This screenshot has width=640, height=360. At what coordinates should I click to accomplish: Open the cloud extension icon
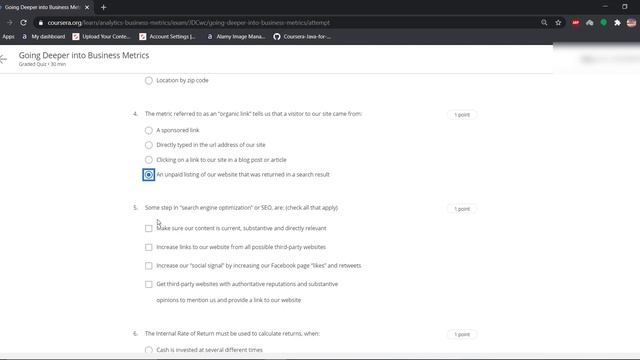click(x=590, y=23)
